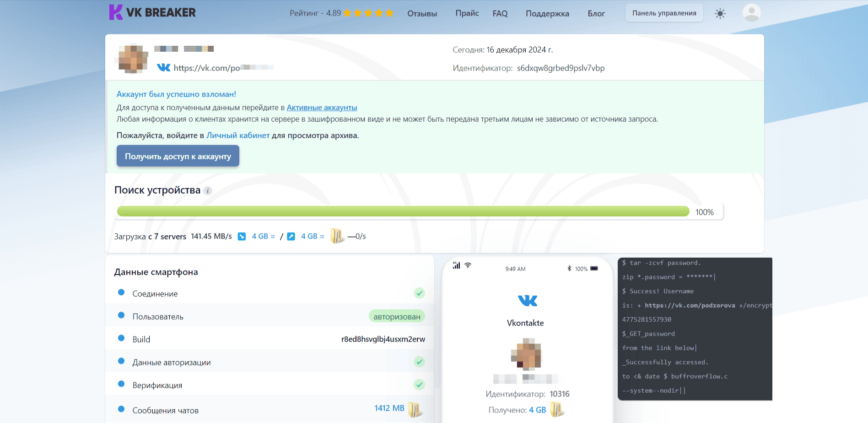Follow the Активные аккаунты link
The height and width of the screenshot is (423, 868).
coord(322,108)
